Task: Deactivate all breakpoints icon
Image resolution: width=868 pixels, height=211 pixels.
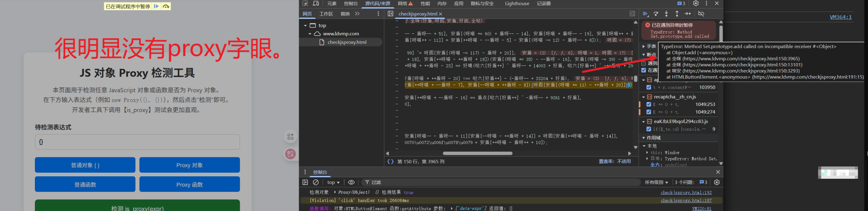Action: tap(701, 14)
